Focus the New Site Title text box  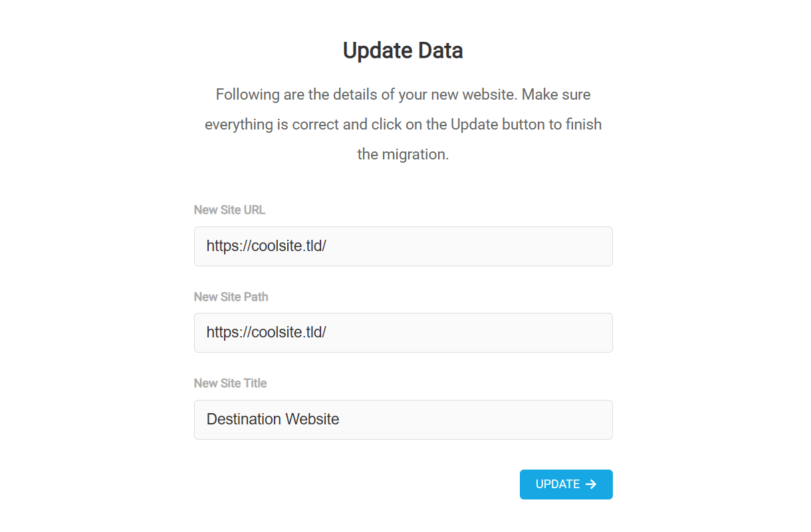point(403,419)
